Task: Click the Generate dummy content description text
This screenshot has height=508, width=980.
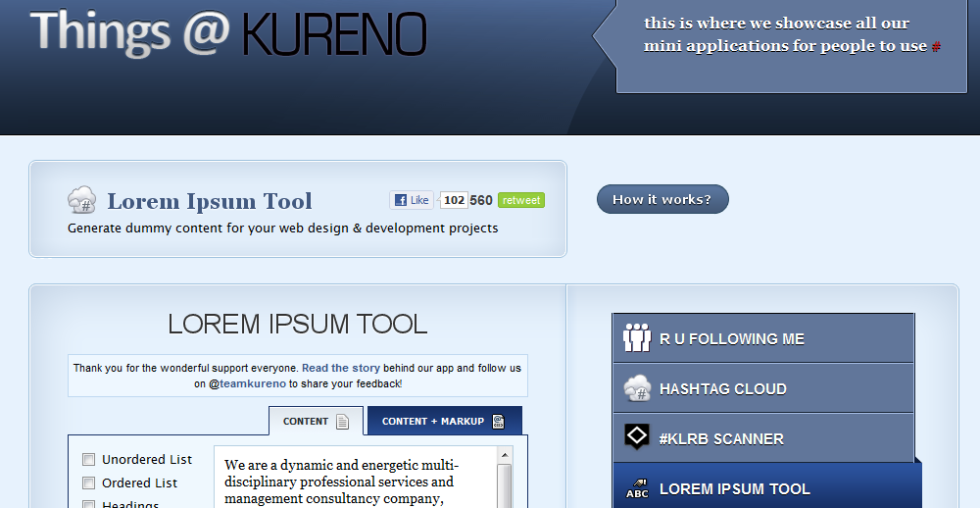Action: (x=282, y=228)
